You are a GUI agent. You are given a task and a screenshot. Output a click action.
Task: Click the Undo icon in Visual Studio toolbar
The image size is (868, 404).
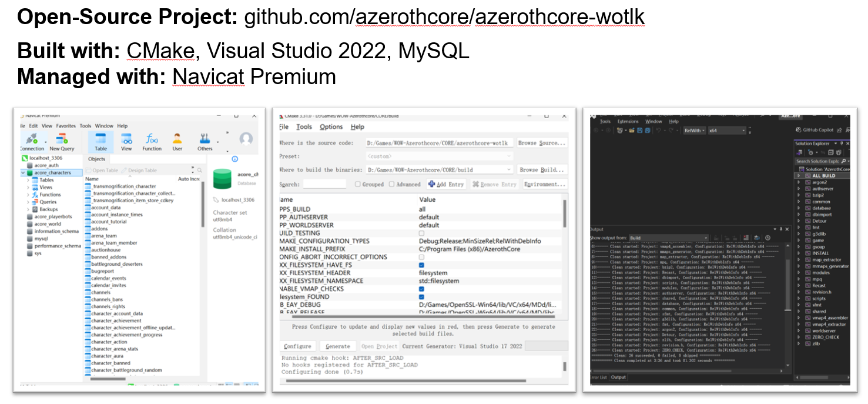tap(659, 131)
